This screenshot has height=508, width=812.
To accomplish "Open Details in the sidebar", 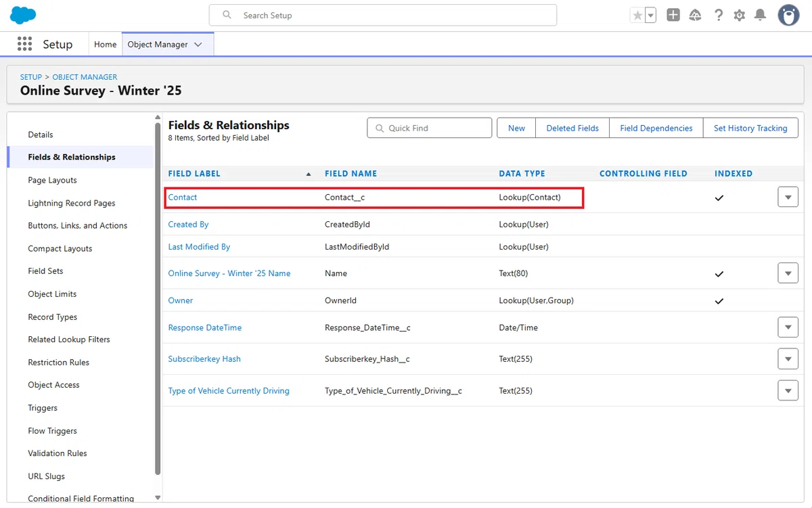I will 41,135.
